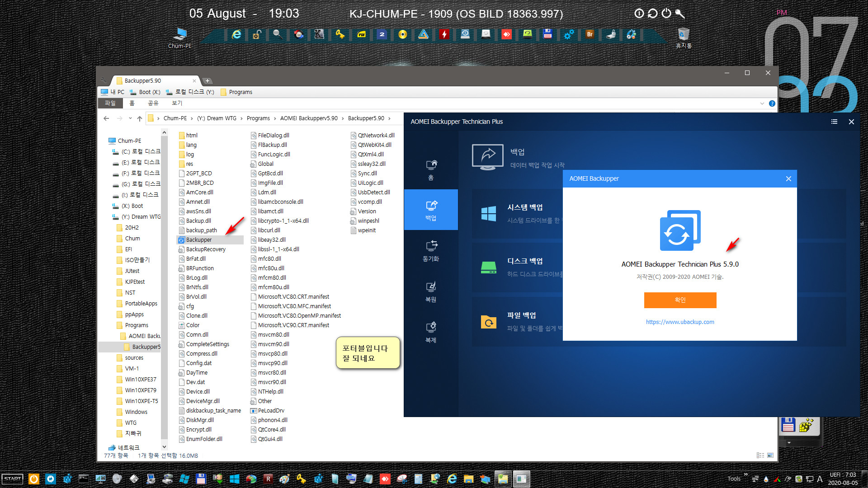Open the Explorer help question mark icon
Image resolution: width=868 pixels, height=488 pixels.
(772, 103)
